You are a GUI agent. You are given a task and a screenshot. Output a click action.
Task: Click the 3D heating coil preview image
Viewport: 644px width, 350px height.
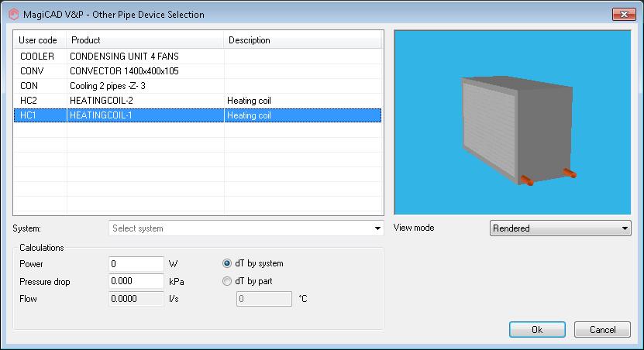pos(512,122)
